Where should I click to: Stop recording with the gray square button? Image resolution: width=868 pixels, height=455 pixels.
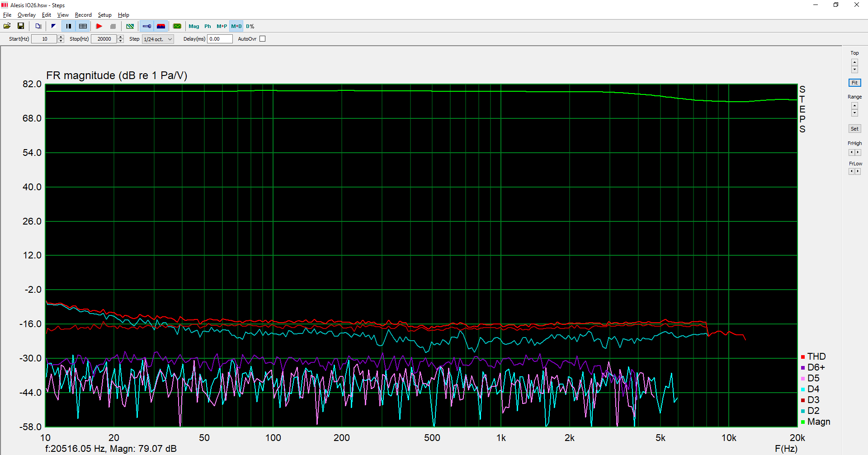[113, 26]
